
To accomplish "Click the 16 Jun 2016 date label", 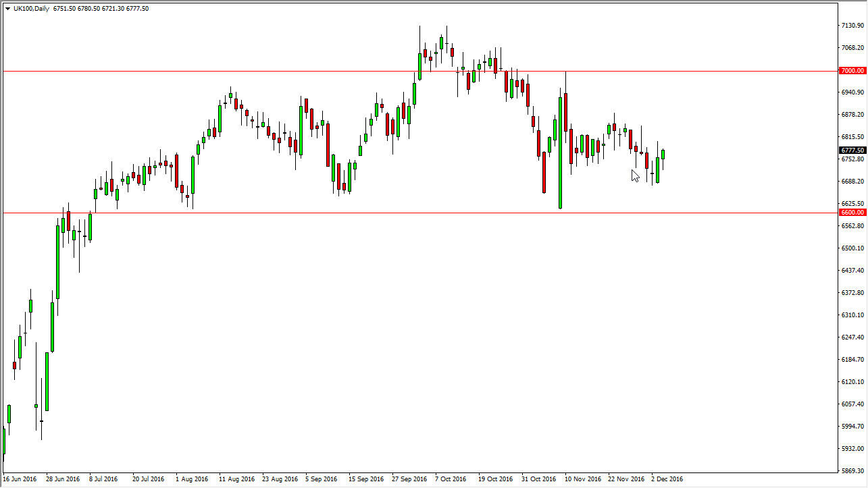I will point(20,479).
